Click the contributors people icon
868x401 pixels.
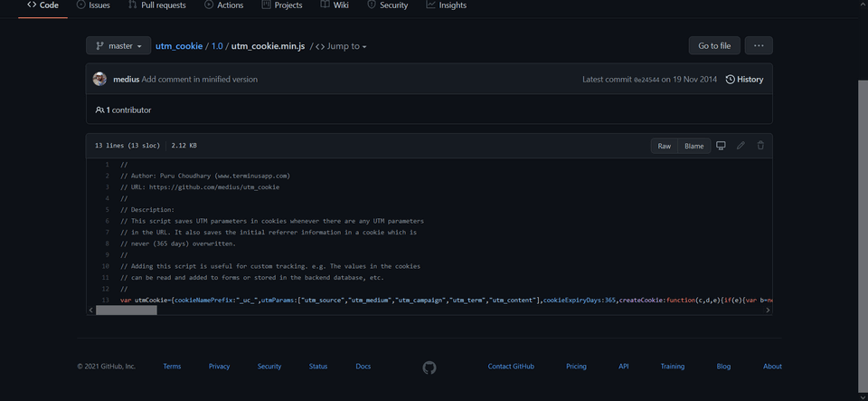click(x=99, y=110)
